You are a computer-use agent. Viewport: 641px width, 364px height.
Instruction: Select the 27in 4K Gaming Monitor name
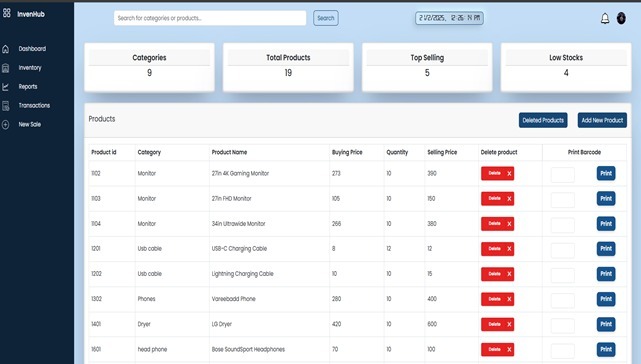pos(240,173)
